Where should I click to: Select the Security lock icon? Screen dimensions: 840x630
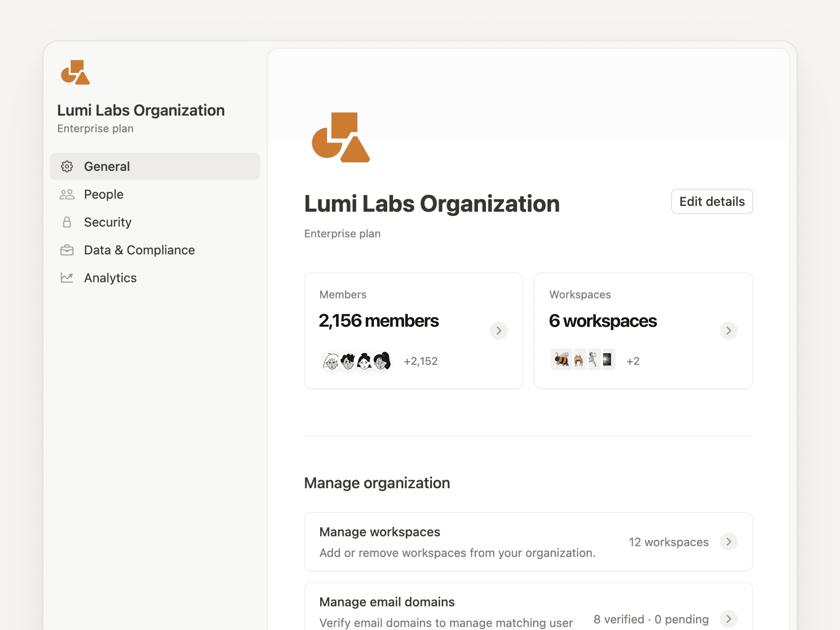(67, 222)
